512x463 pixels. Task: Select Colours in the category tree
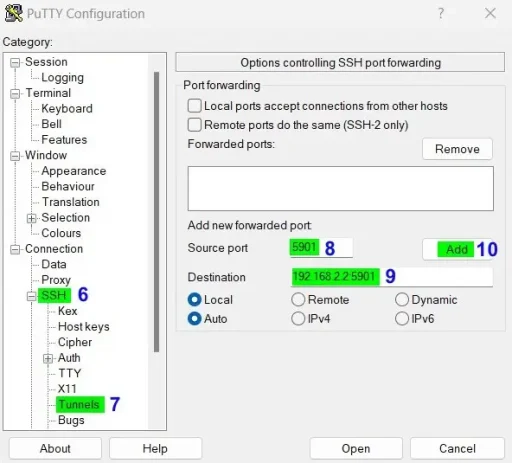tap(61, 233)
